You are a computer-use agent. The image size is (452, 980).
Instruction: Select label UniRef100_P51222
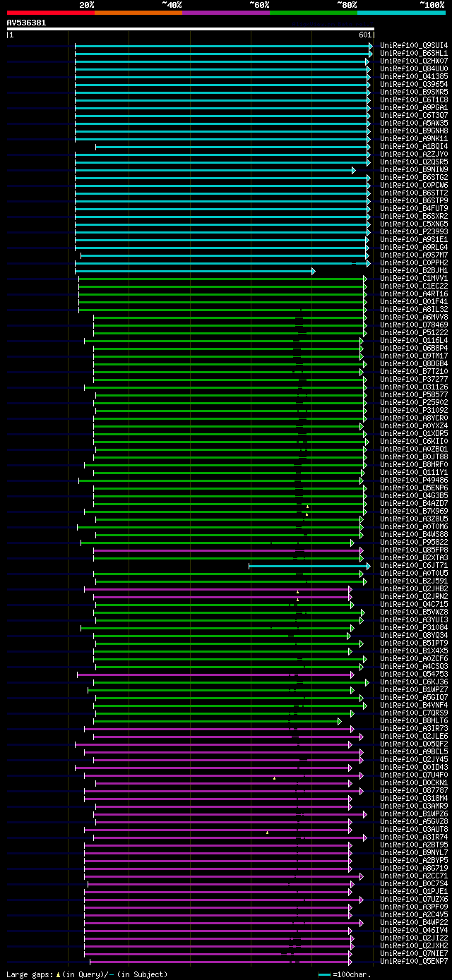click(x=414, y=332)
